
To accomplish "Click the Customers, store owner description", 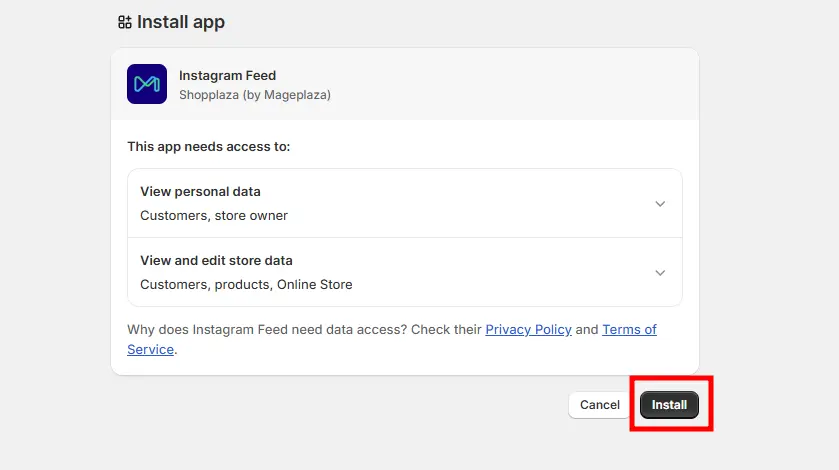I will tap(214, 216).
